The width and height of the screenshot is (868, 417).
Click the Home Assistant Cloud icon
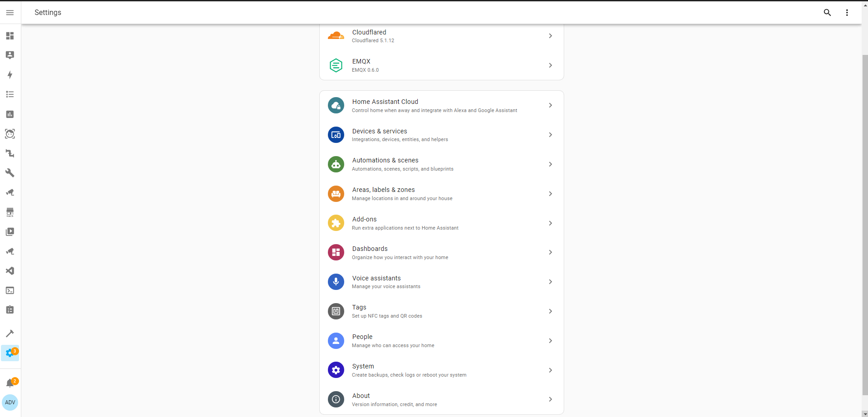click(336, 105)
